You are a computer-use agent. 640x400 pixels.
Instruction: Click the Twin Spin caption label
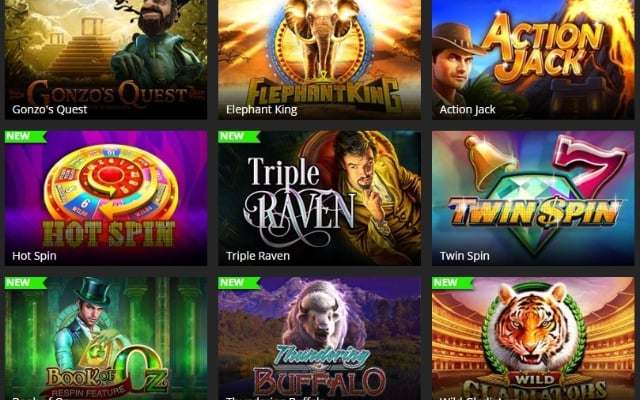click(x=464, y=256)
